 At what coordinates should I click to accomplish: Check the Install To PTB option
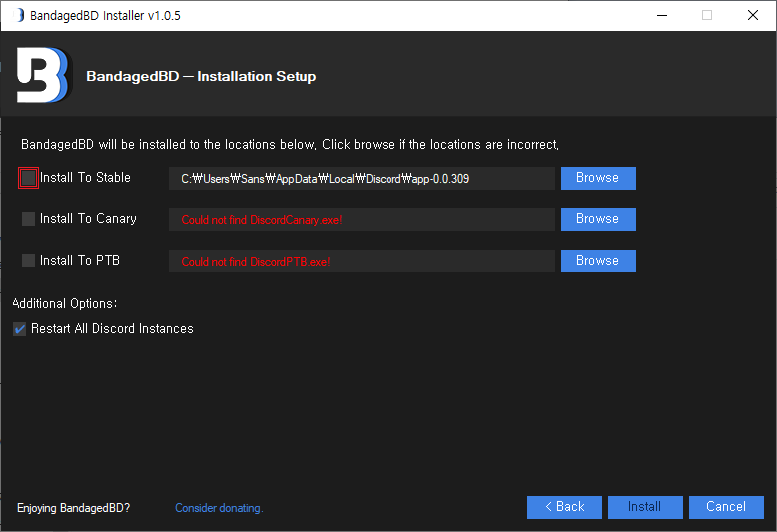tap(28, 261)
